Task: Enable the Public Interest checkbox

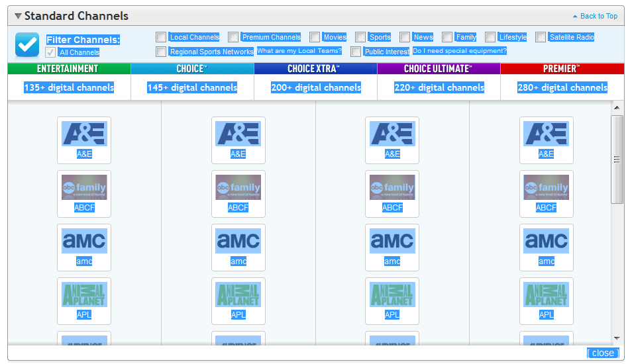Action: click(x=356, y=52)
